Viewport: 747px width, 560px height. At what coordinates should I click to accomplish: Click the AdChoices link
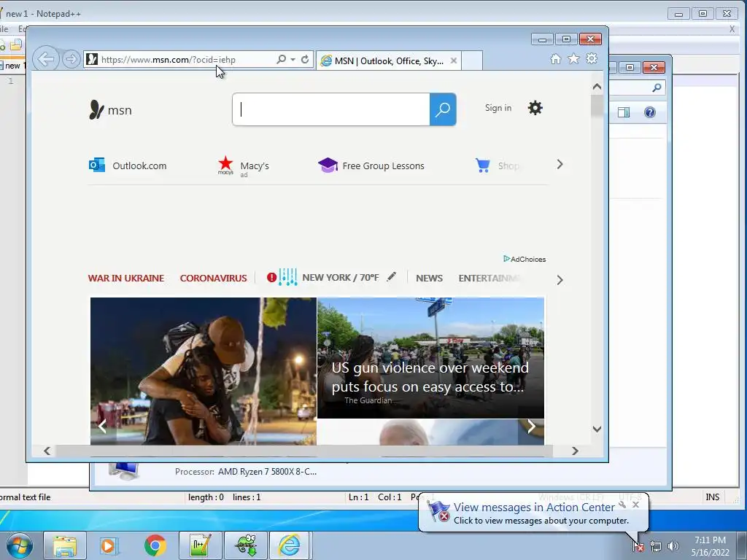tap(525, 259)
